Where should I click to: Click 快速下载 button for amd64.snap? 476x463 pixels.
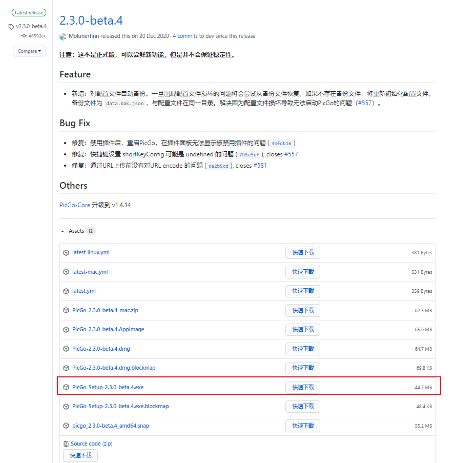click(x=303, y=426)
